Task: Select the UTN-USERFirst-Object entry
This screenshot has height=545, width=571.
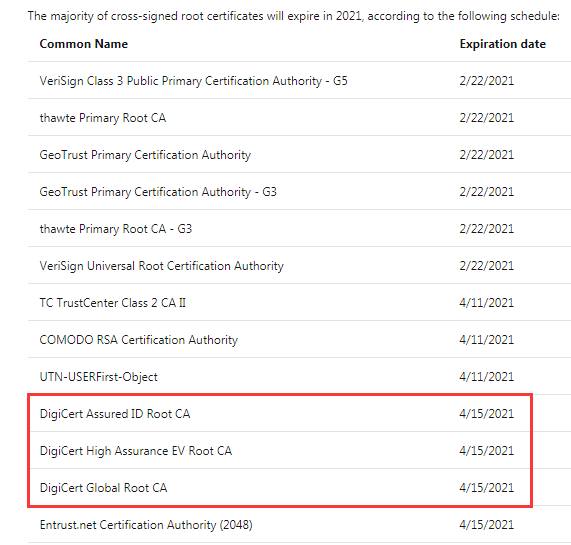Action: pyautogui.click(x=98, y=377)
